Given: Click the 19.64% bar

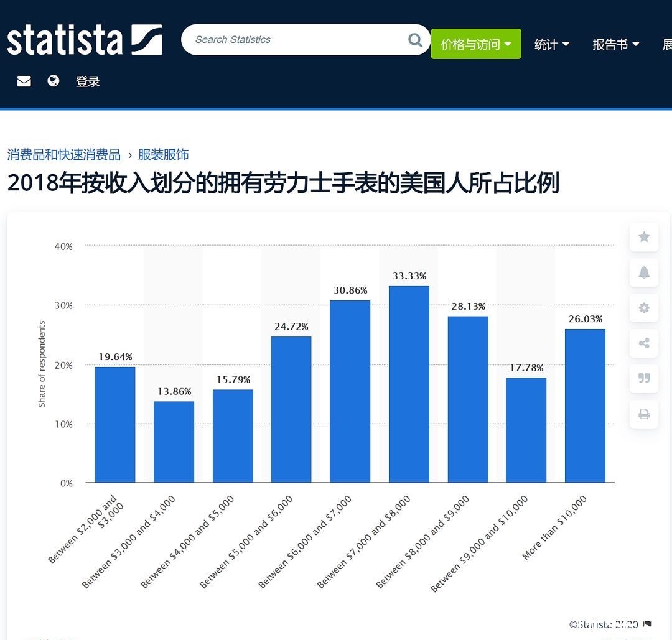Looking at the screenshot, I should 115,425.
